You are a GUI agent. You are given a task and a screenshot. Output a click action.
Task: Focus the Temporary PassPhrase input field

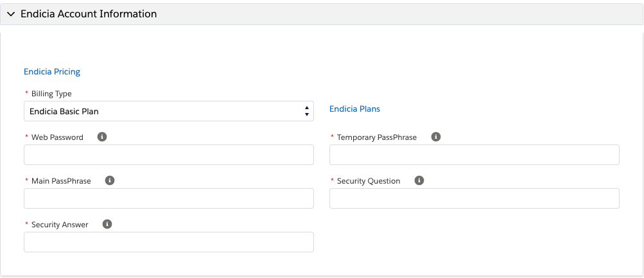pyautogui.click(x=474, y=155)
